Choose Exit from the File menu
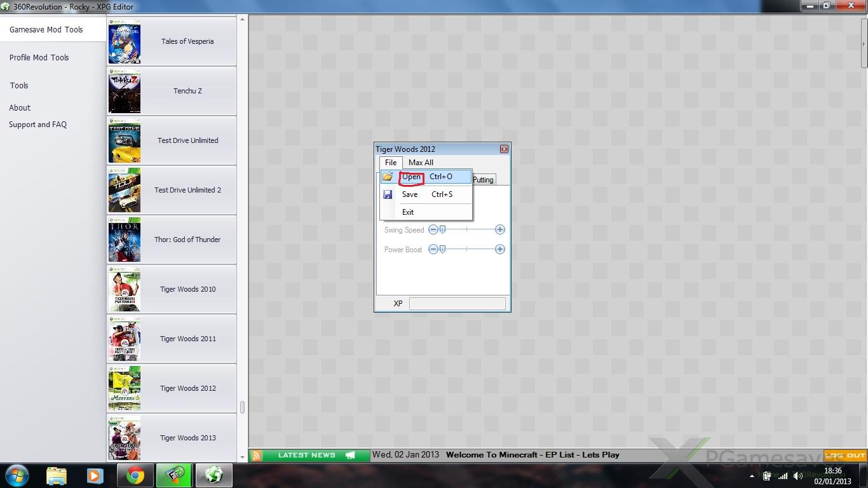 pyautogui.click(x=408, y=212)
